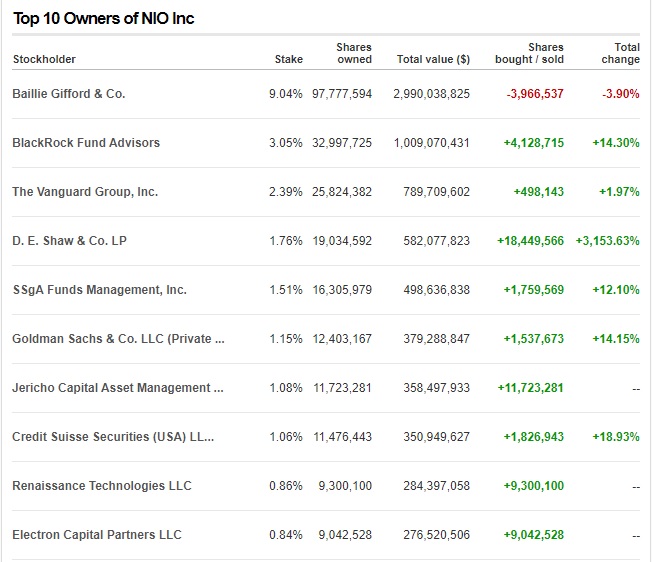Click the +12.10% total change
The height and width of the screenshot is (562, 652).
[616, 290]
